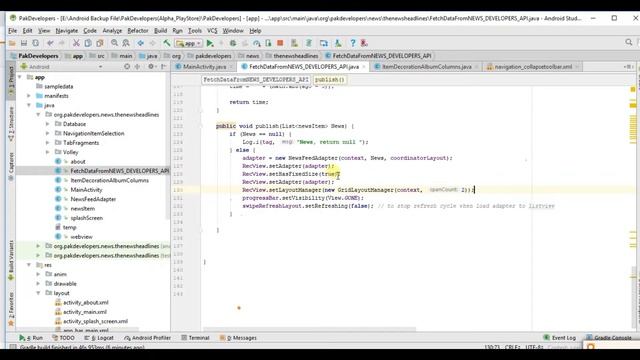Expand the drawable folder
Image resolution: width=640 pixels, height=360 pixels.
pos(38,284)
